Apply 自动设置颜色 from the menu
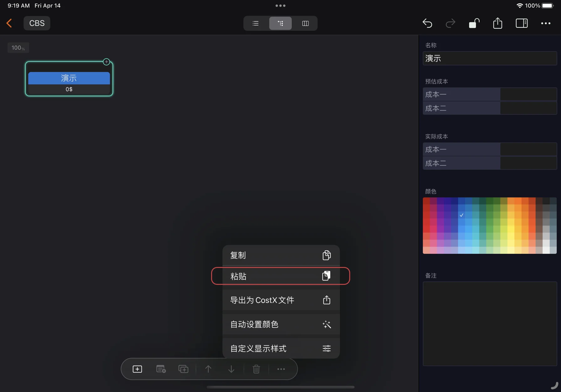The image size is (561, 392). [280, 324]
